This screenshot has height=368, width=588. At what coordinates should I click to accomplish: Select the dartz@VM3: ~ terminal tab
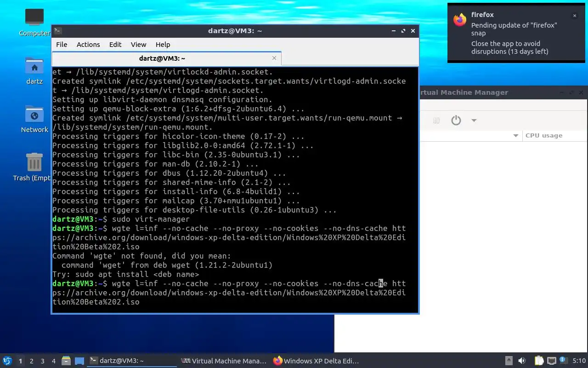tap(166, 58)
